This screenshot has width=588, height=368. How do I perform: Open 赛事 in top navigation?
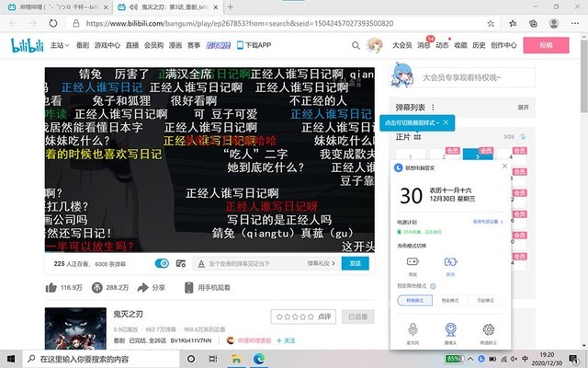click(x=194, y=45)
